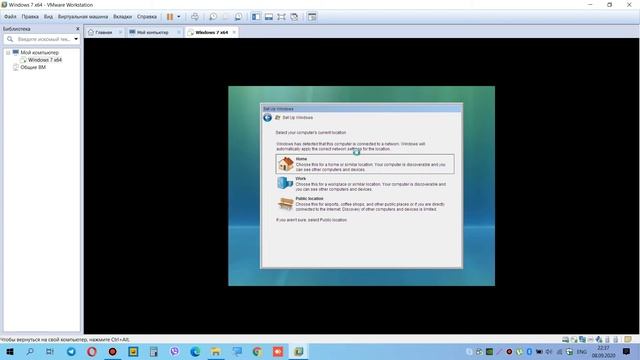Choose the Public location network option
Viewport: 640px width, 360px height.
(x=365, y=204)
